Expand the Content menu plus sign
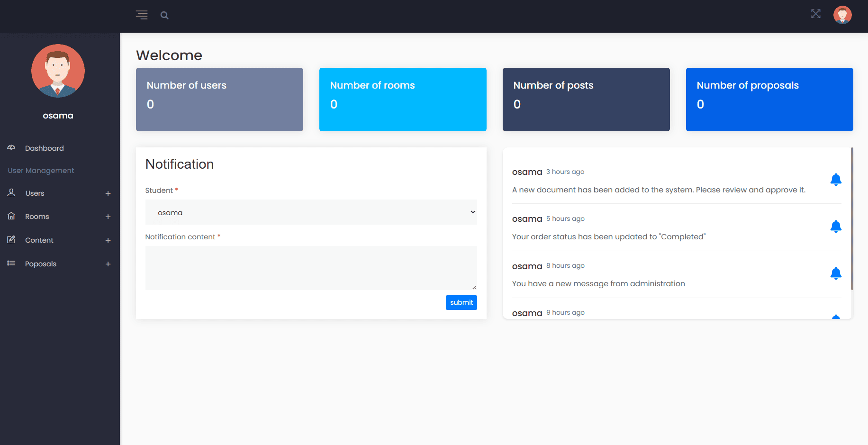The height and width of the screenshot is (445, 868). click(108, 240)
